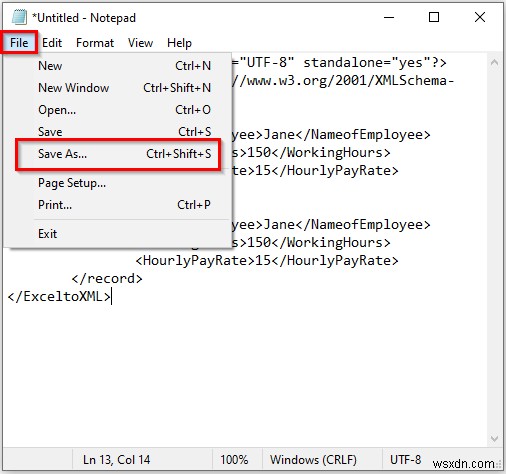The height and width of the screenshot is (474, 506).
Task: Click Windows (CRLF) status entry
Action: (x=313, y=460)
